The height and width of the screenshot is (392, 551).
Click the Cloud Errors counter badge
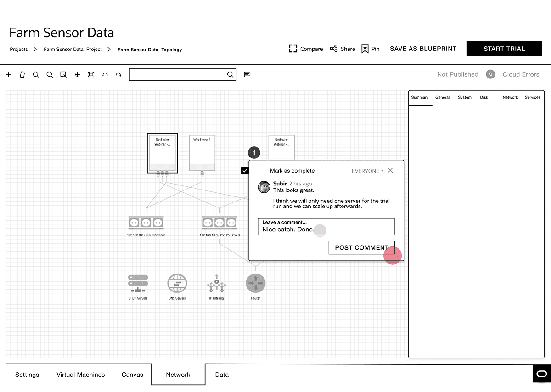[x=490, y=74]
